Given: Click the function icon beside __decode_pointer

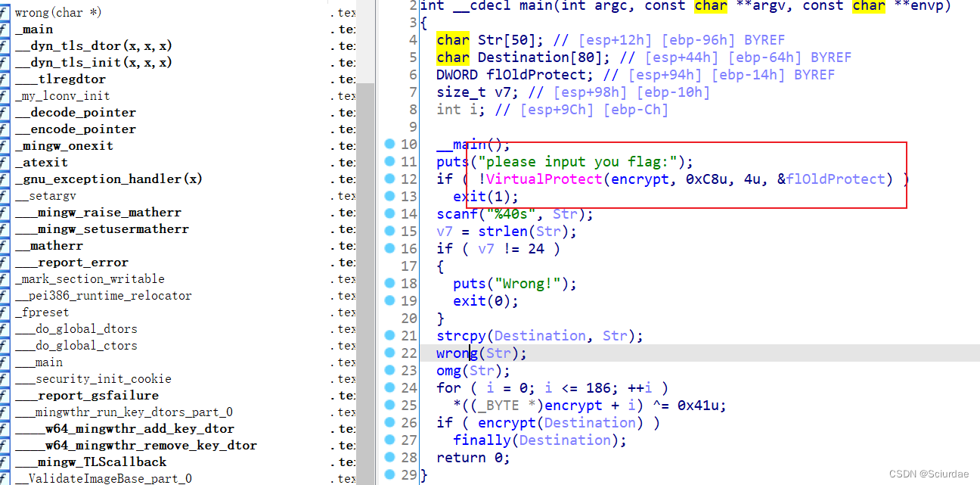Looking at the screenshot, I should [5, 112].
